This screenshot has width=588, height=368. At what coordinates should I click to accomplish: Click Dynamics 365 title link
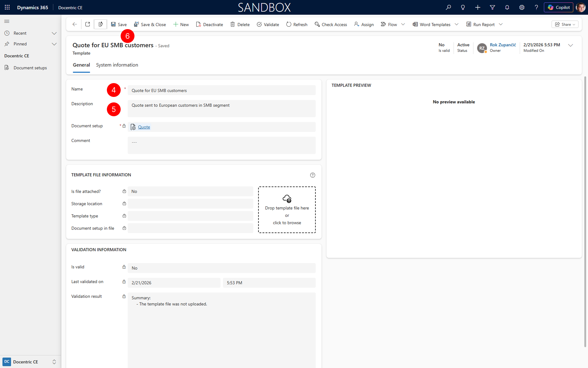(32, 7)
